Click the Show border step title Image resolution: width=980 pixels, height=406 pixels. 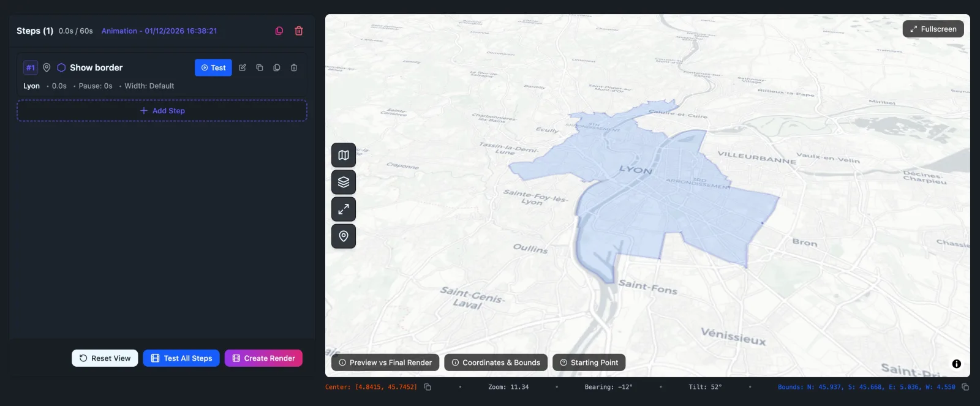point(96,67)
